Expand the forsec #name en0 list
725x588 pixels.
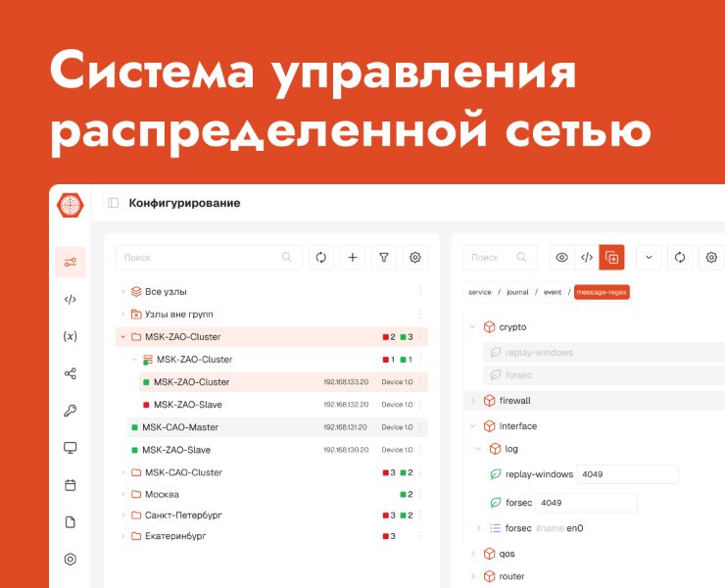click(x=479, y=528)
